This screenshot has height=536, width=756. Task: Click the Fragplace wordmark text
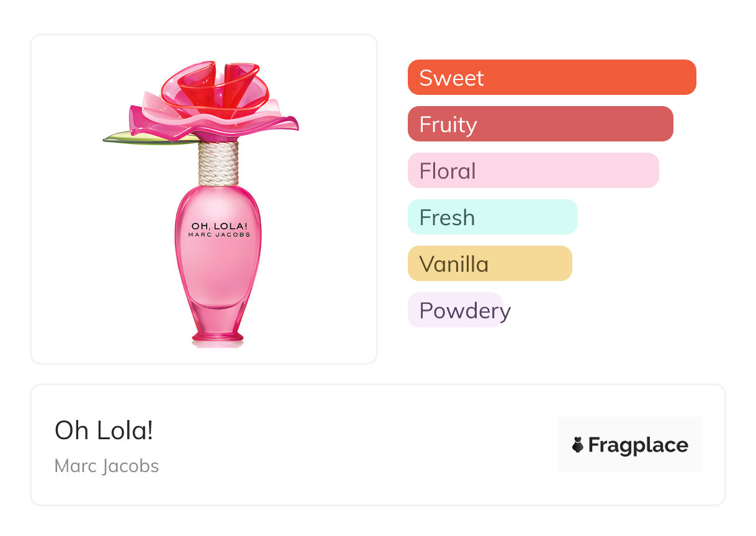click(638, 445)
